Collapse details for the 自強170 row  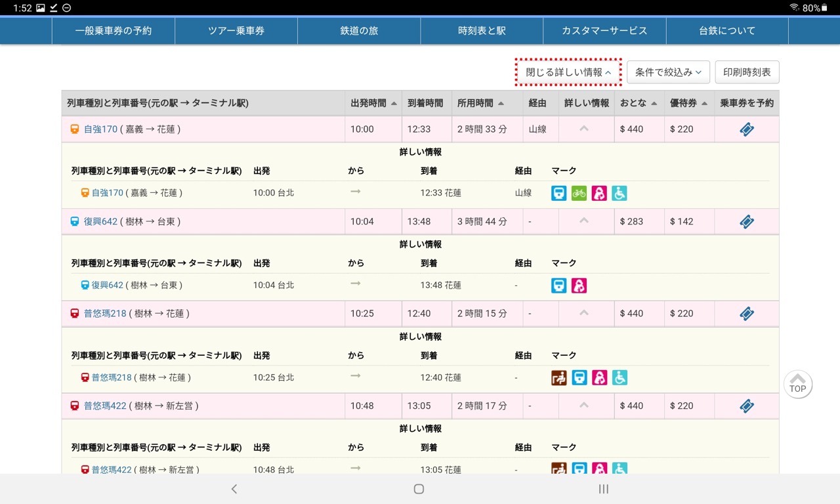tap(584, 129)
